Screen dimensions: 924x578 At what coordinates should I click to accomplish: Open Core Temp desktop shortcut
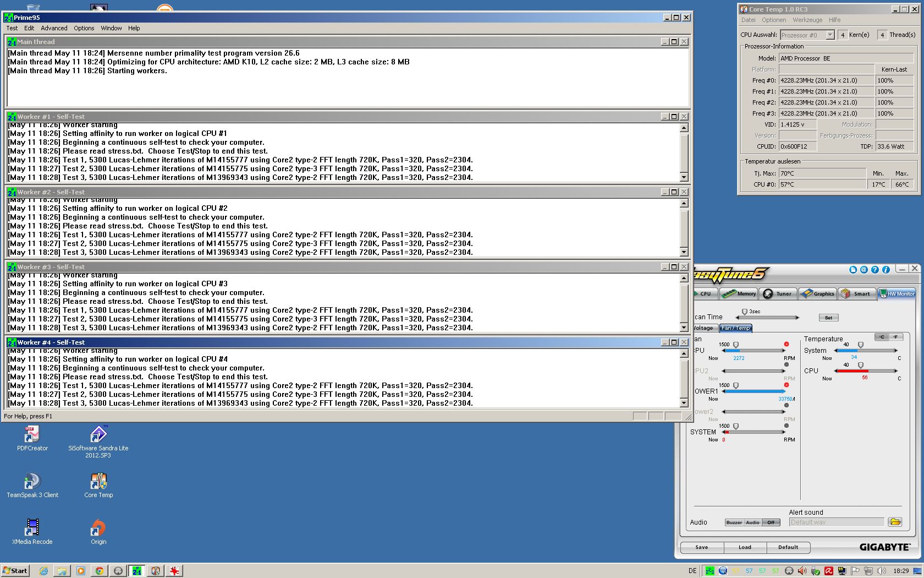[x=98, y=486]
